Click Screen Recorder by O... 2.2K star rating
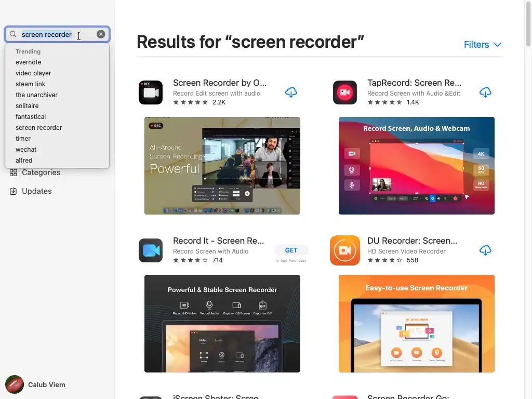The width and height of the screenshot is (532, 399). (199, 102)
